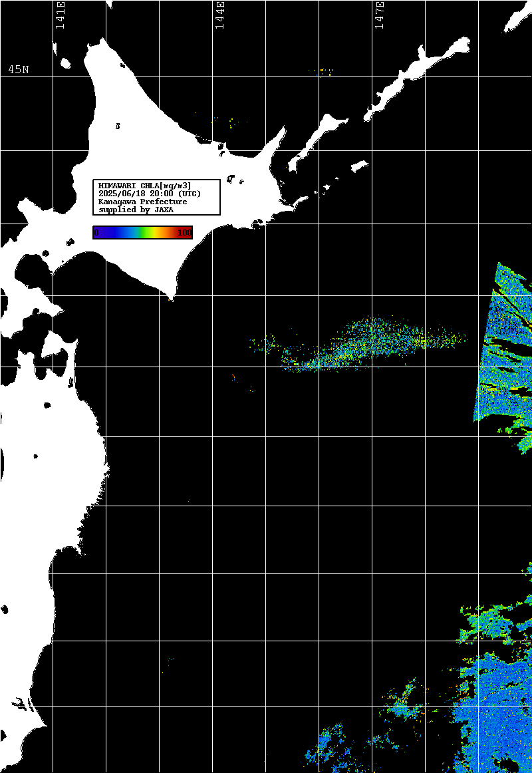Click the HIMAWARI CHLA[mg/m3] title text
Screen dimensions: 532x773
click(x=144, y=186)
